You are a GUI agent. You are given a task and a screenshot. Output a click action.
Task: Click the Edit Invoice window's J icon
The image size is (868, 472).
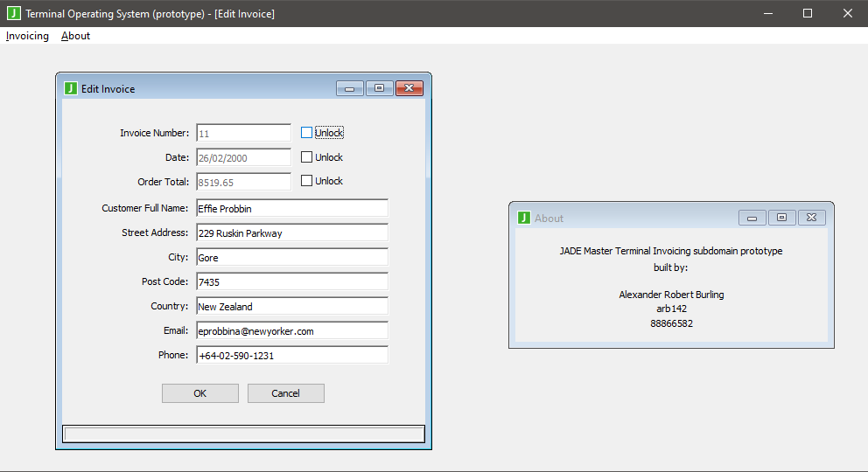[71, 88]
